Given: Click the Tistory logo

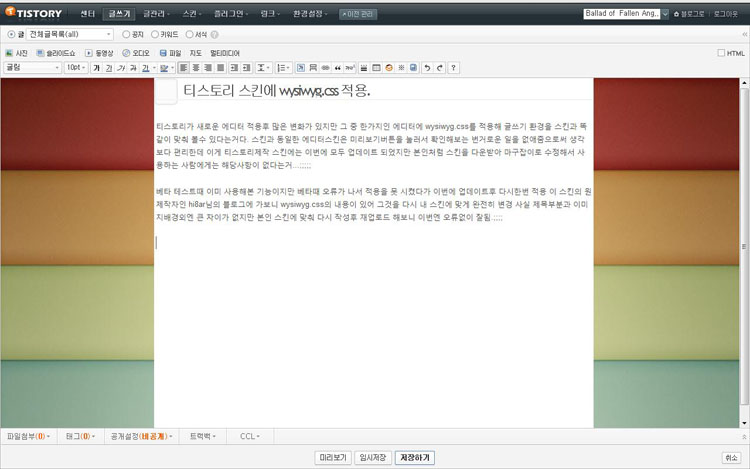Looking at the screenshot, I should [33, 13].
